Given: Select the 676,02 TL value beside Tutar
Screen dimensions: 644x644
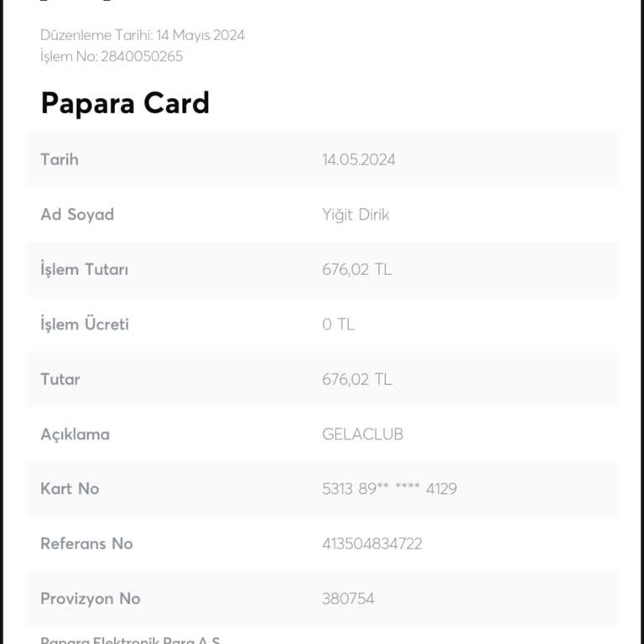Looking at the screenshot, I should [x=356, y=379].
